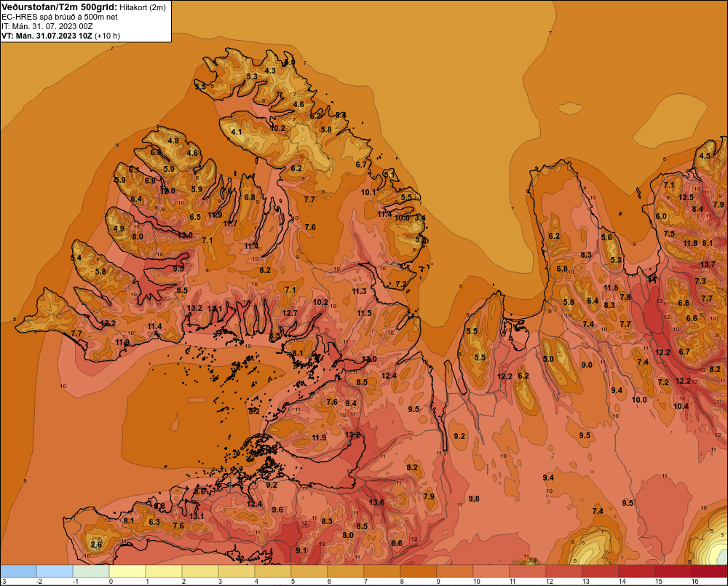The image size is (728, 586).
Task: Select the 4.9 temperature value
Action: (x=119, y=229)
